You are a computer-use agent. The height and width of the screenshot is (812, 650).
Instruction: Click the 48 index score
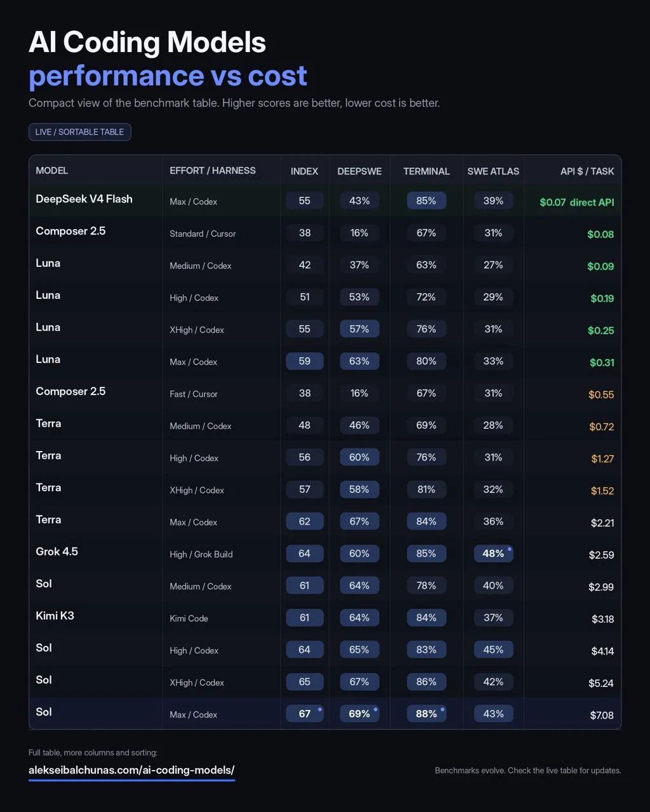[x=305, y=425]
